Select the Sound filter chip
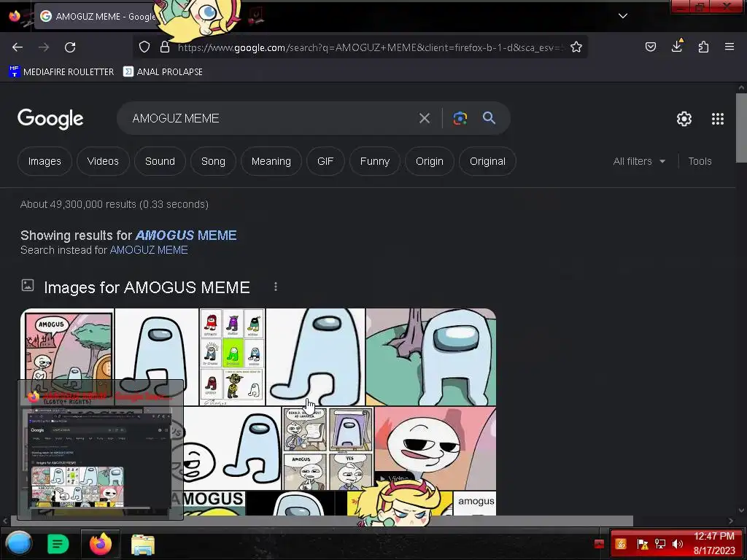This screenshot has height=560, width=747. click(x=160, y=161)
